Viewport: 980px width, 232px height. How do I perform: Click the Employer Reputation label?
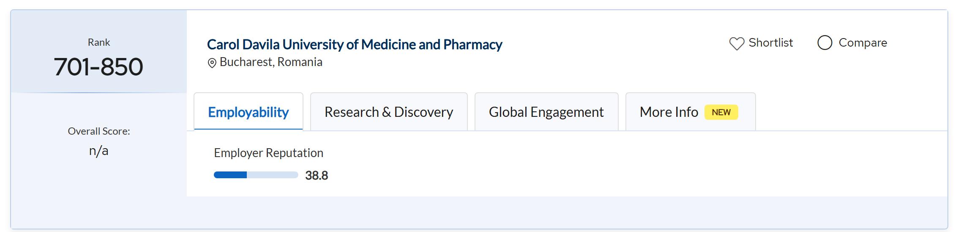(268, 153)
